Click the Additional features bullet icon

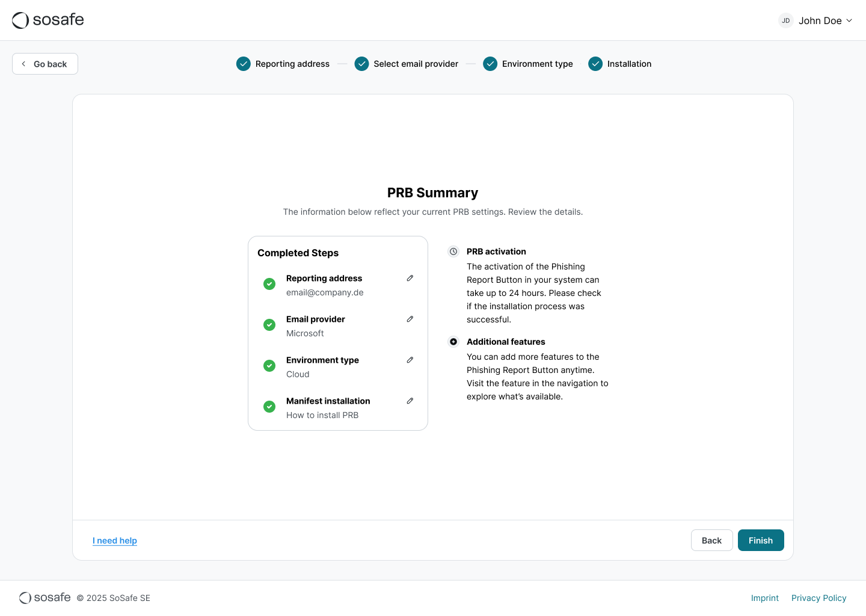pos(453,342)
